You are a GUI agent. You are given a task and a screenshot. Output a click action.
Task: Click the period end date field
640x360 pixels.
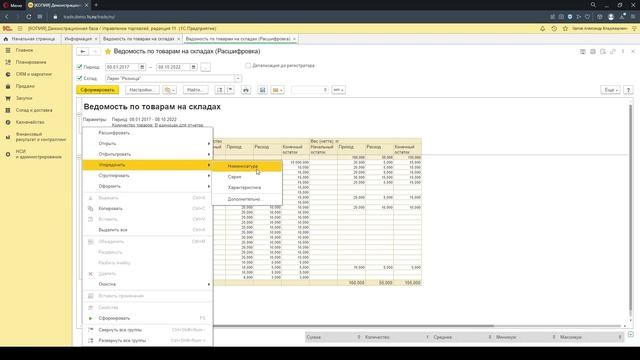click(x=173, y=67)
